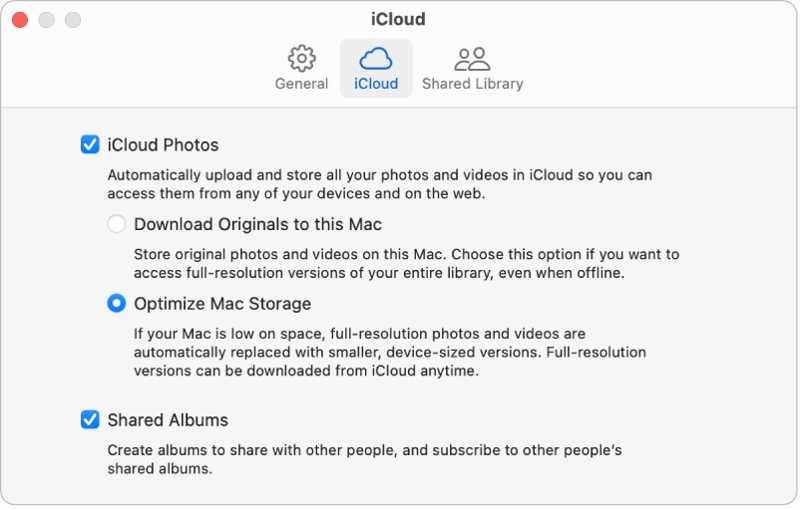Select the iCloud tab label
Screen dimensions: 800x510
point(376,84)
